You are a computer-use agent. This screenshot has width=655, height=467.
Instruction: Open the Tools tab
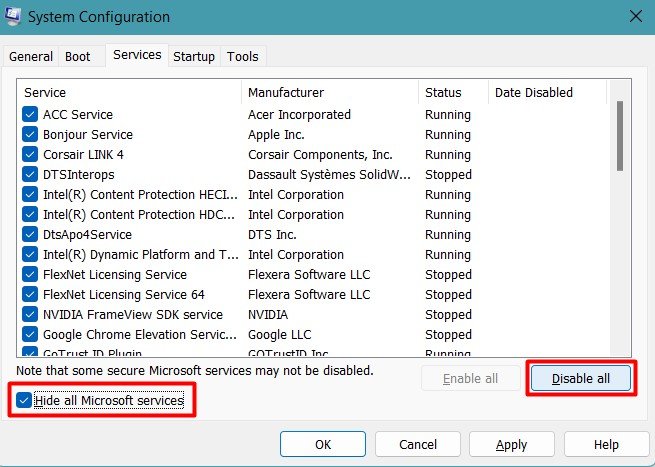pos(243,56)
